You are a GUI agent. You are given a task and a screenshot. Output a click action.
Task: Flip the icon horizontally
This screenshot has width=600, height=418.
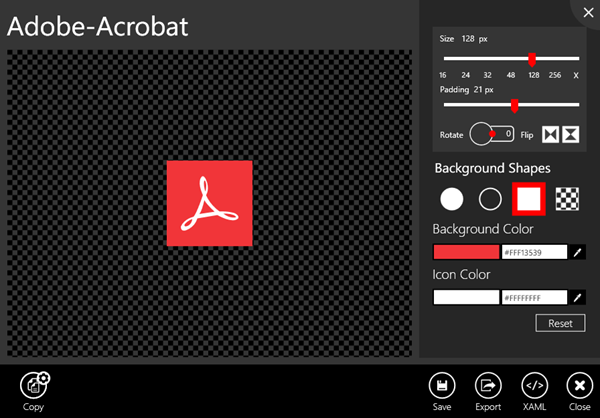click(x=550, y=134)
